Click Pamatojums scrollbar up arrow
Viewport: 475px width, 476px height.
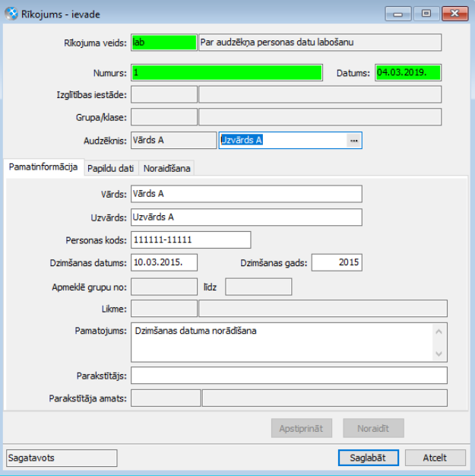click(x=439, y=332)
